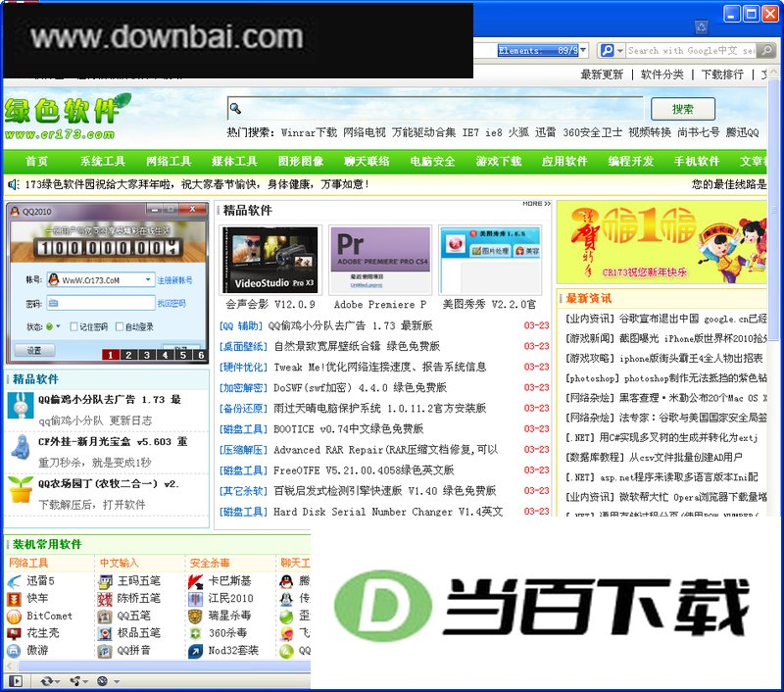The image size is (784, 692).
Task: Select slide number 6 in the QQ2010 banner
Action: (201, 355)
